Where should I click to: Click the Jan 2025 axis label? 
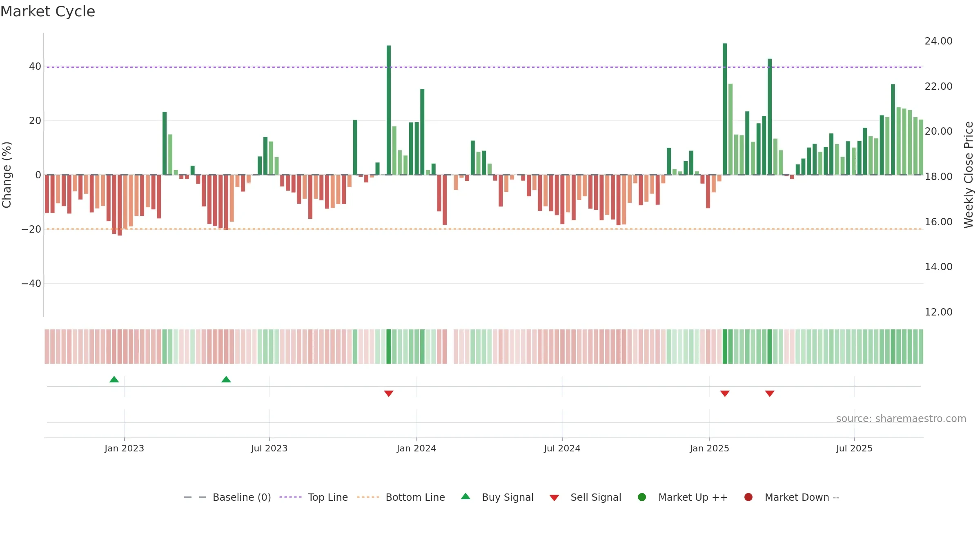[709, 448]
